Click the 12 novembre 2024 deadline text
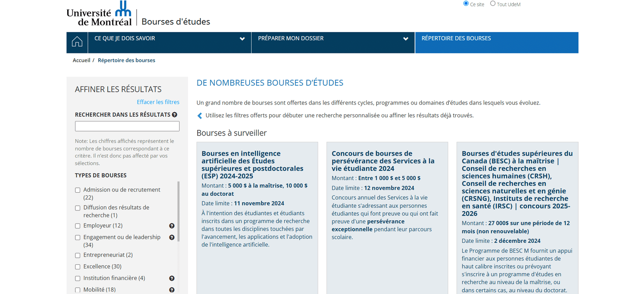Screen dimensions: 644x294 pos(389,188)
